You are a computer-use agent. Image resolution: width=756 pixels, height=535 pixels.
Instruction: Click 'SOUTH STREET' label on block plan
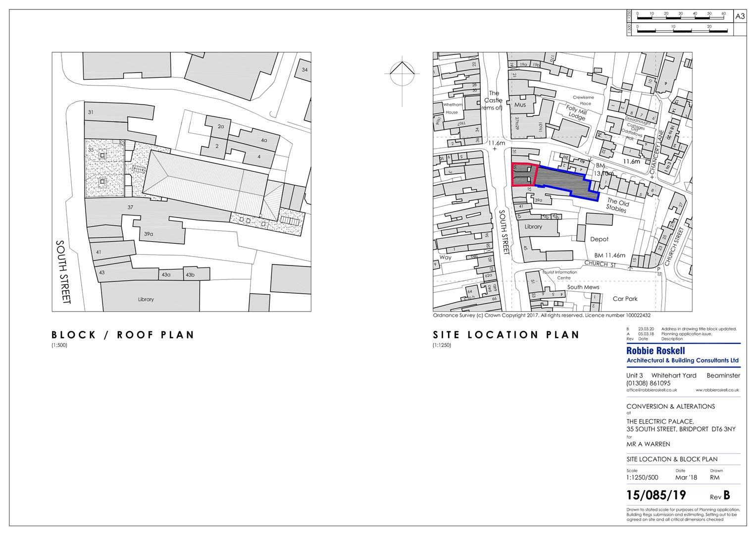pos(63,272)
